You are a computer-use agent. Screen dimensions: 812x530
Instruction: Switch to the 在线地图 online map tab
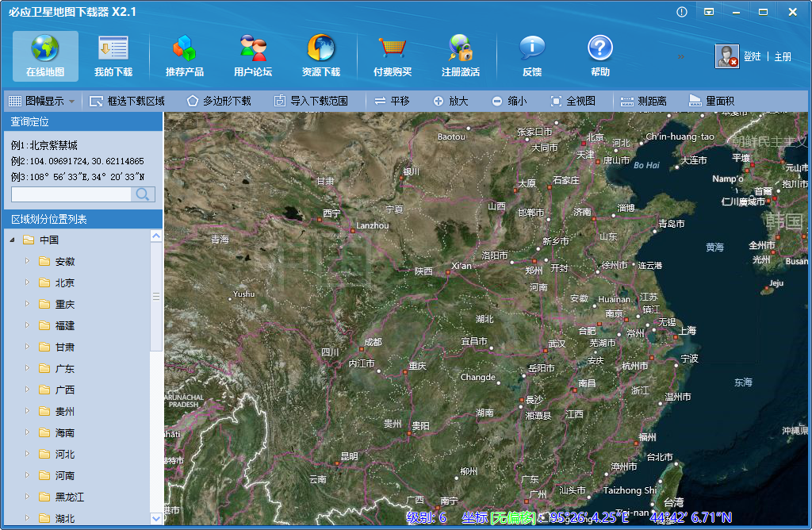coord(45,56)
